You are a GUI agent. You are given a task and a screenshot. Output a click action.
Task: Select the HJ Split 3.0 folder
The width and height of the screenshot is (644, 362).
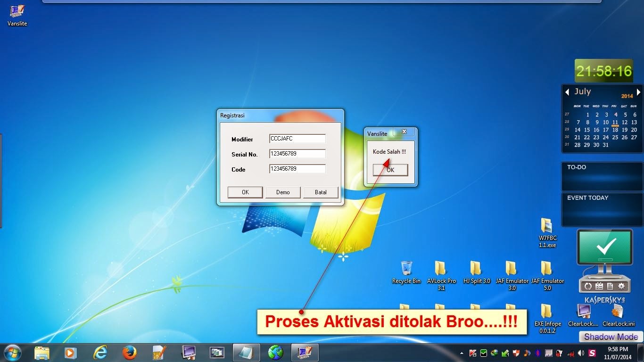(x=476, y=272)
